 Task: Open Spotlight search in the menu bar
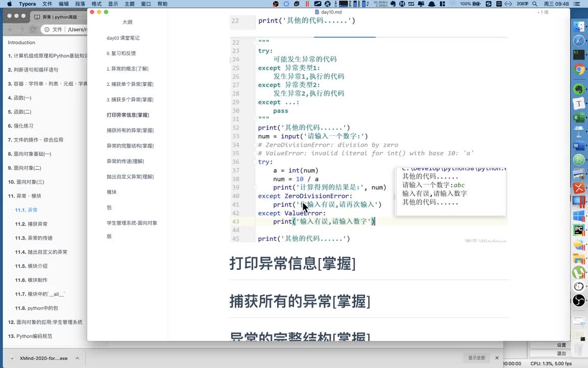pyautogui.click(x=535, y=4)
